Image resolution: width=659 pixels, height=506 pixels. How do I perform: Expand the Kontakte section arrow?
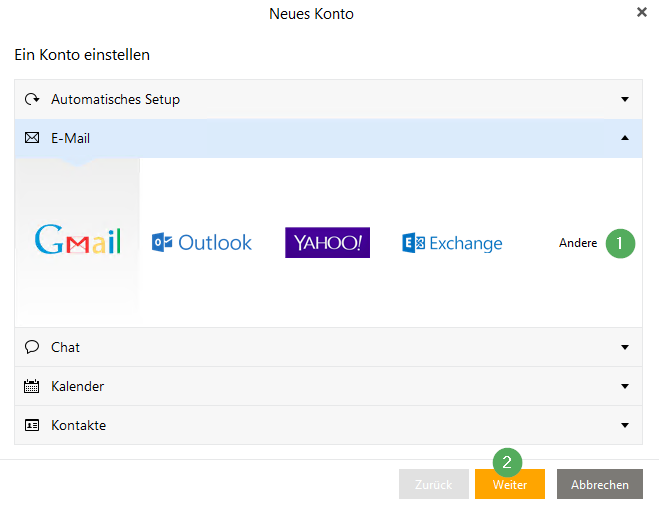(x=625, y=425)
